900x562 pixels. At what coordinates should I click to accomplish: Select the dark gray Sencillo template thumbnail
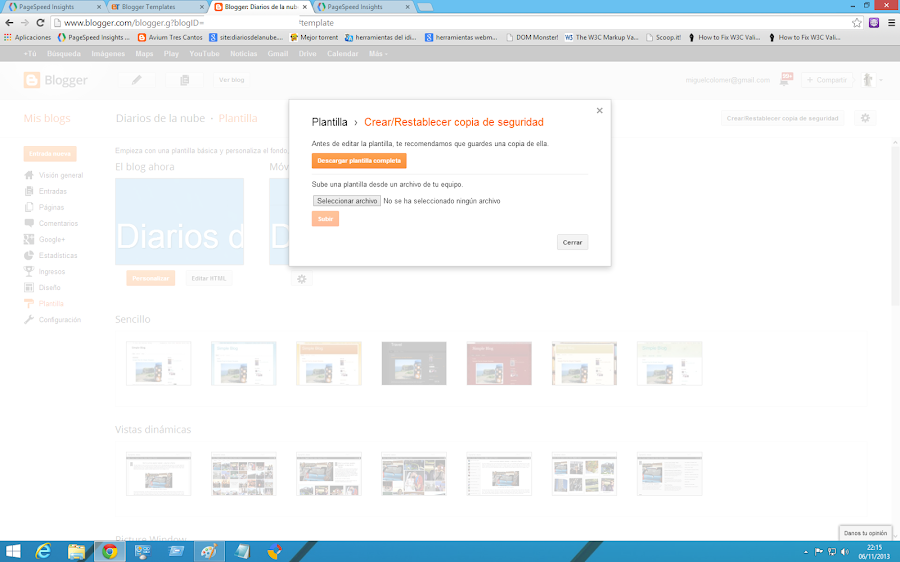[414, 363]
